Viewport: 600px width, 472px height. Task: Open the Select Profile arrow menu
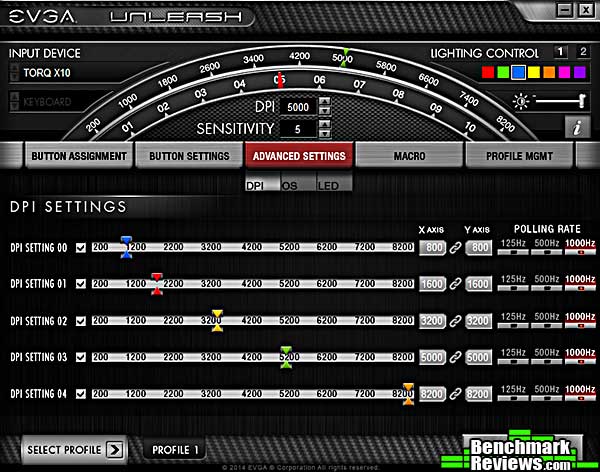(114, 449)
